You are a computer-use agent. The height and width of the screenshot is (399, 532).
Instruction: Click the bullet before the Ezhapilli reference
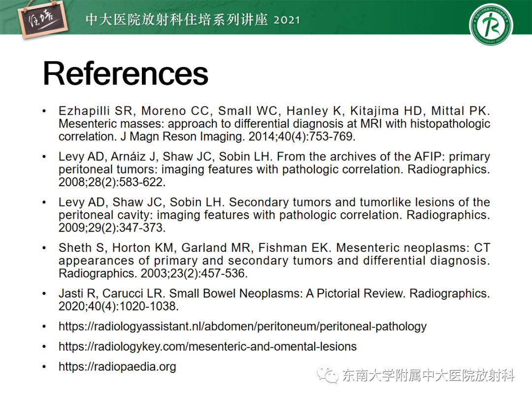(x=44, y=111)
